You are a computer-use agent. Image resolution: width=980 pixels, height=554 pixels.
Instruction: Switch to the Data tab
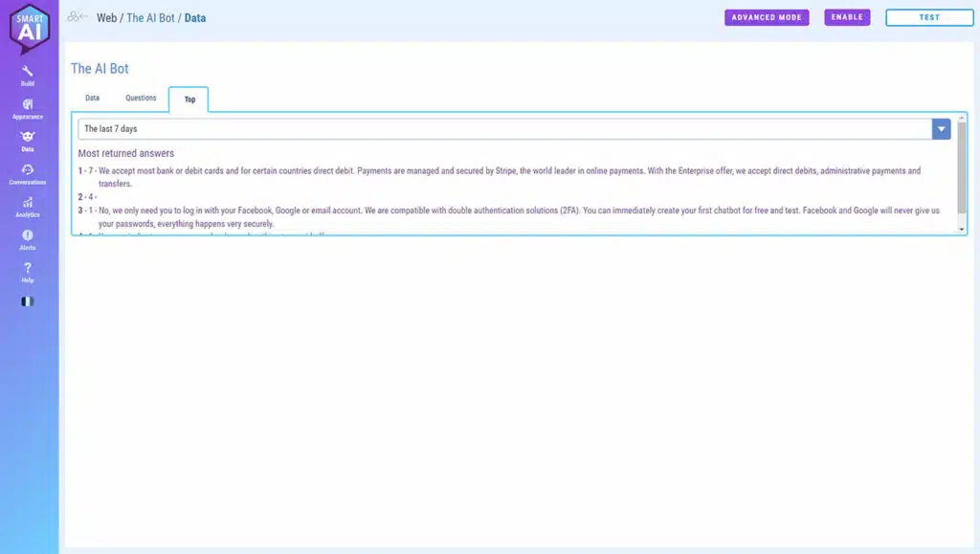tap(93, 98)
